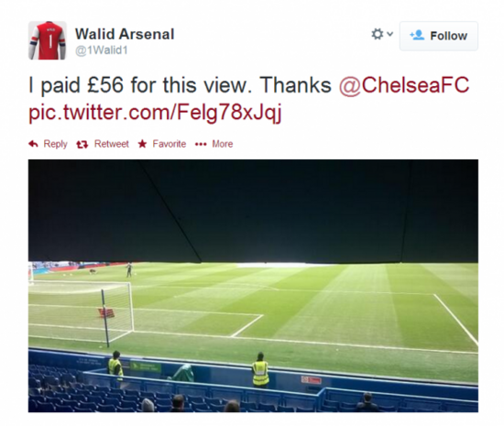Viewport: 504px width, 426px height.
Task: Expand the chevron beside the gear
Action: point(389,33)
